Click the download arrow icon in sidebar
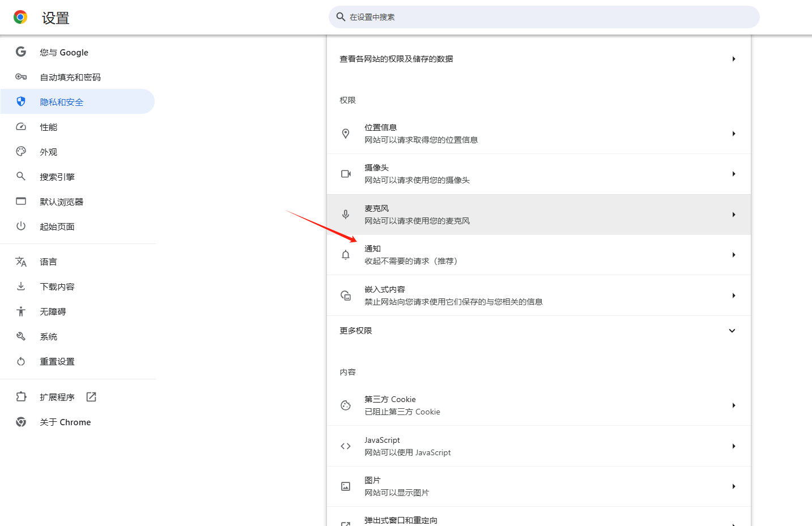812x526 pixels. tap(21, 286)
